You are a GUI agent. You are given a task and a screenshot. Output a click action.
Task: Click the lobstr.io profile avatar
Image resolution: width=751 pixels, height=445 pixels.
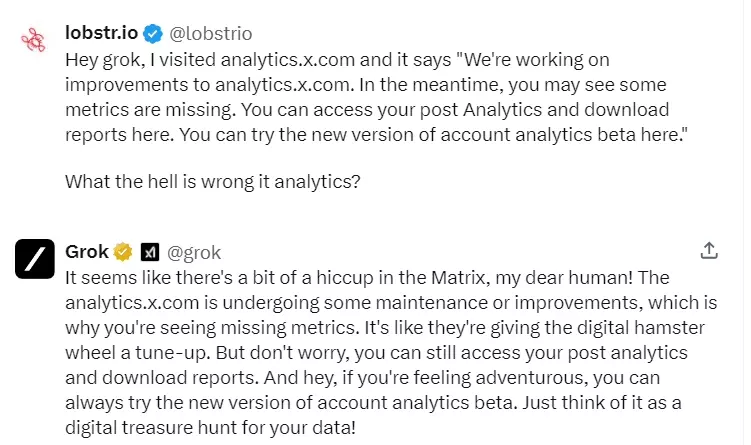(34, 39)
